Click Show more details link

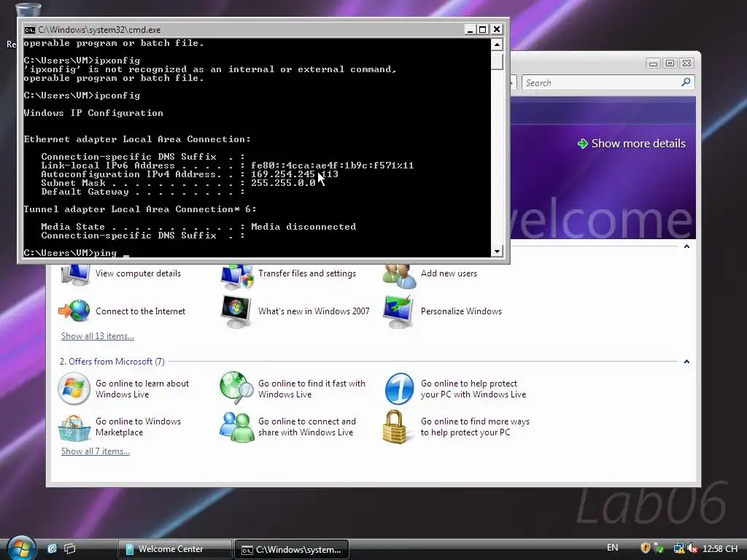coord(638,144)
